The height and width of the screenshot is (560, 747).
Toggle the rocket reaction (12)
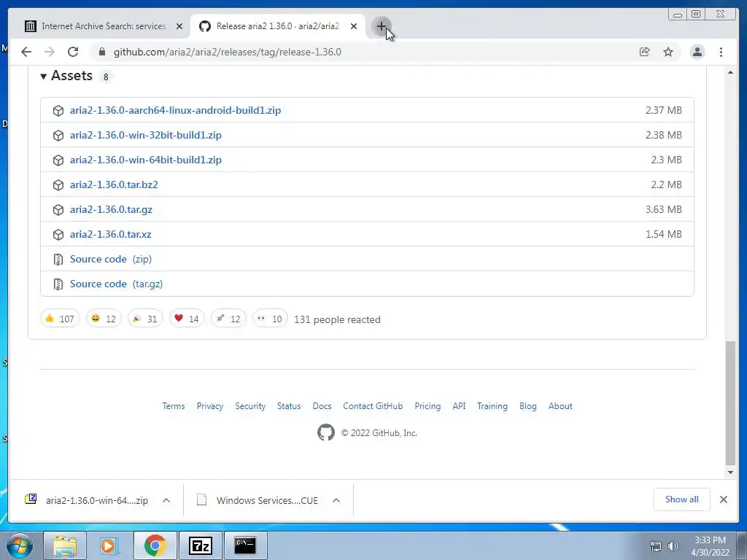pyautogui.click(x=228, y=319)
